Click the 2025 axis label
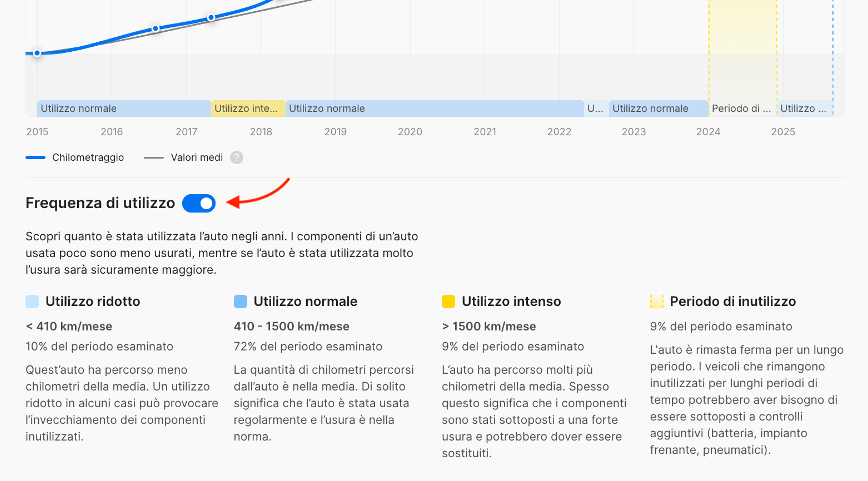This screenshot has height=481, width=868. tap(783, 131)
